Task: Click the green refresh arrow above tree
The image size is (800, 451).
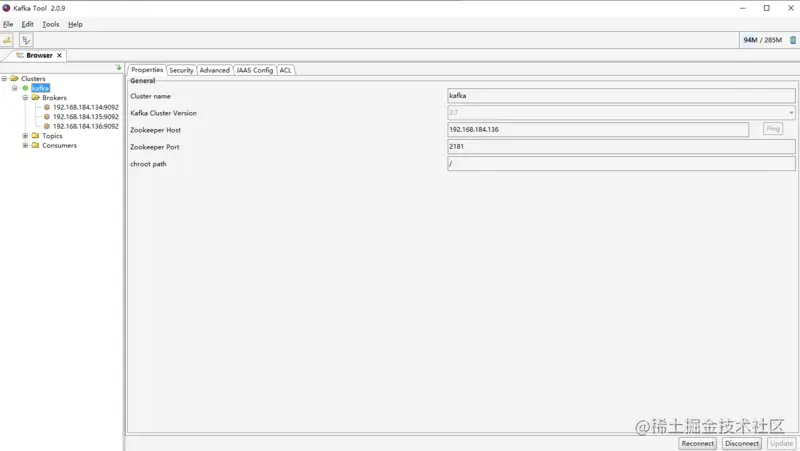Action: [x=118, y=67]
